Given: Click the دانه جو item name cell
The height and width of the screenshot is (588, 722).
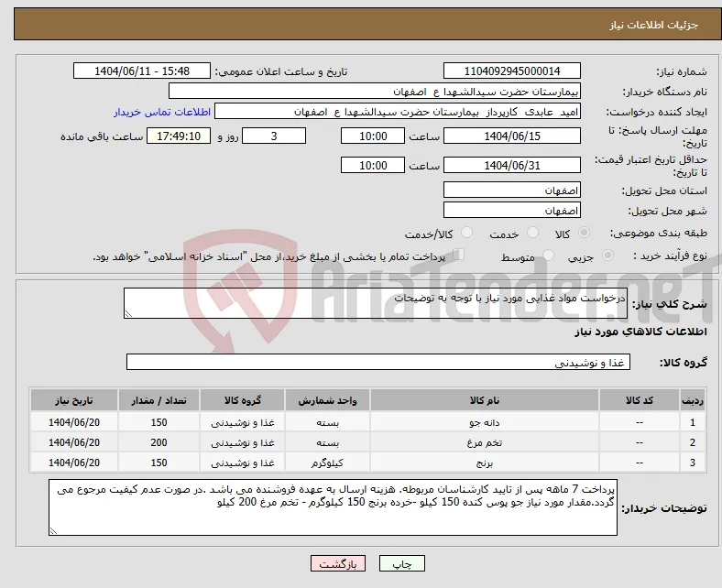Looking at the screenshot, I should click(x=485, y=422).
